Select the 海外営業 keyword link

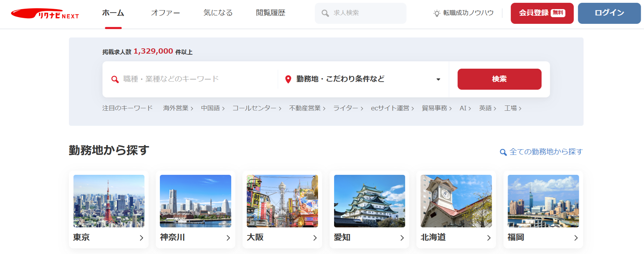coord(178,108)
